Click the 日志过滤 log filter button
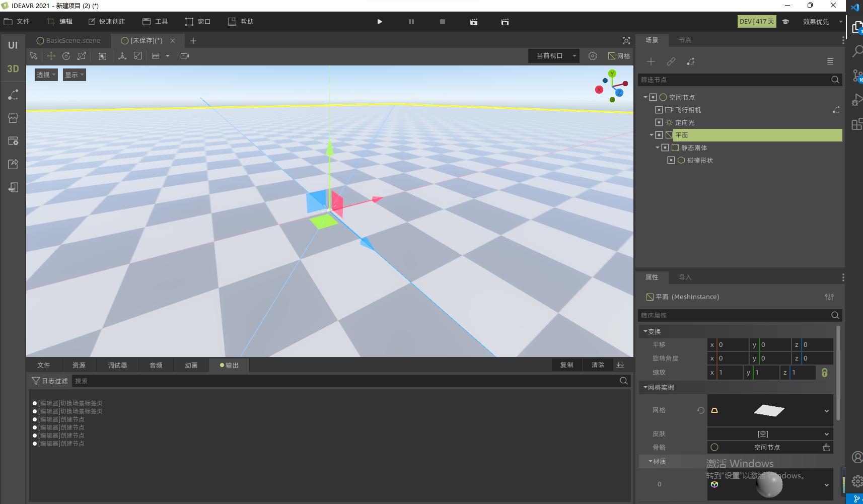Screen dimensions: 863x504 [50, 381]
